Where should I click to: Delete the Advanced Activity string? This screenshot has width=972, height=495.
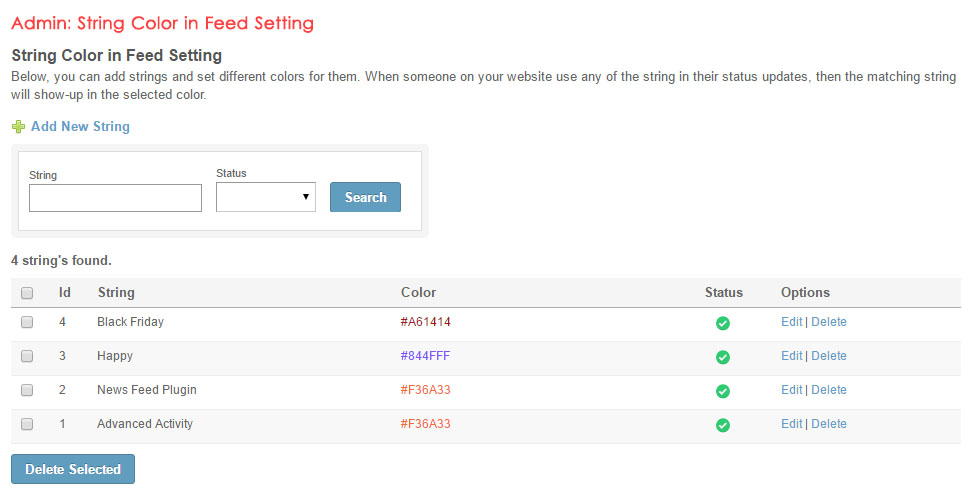(x=829, y=424)
